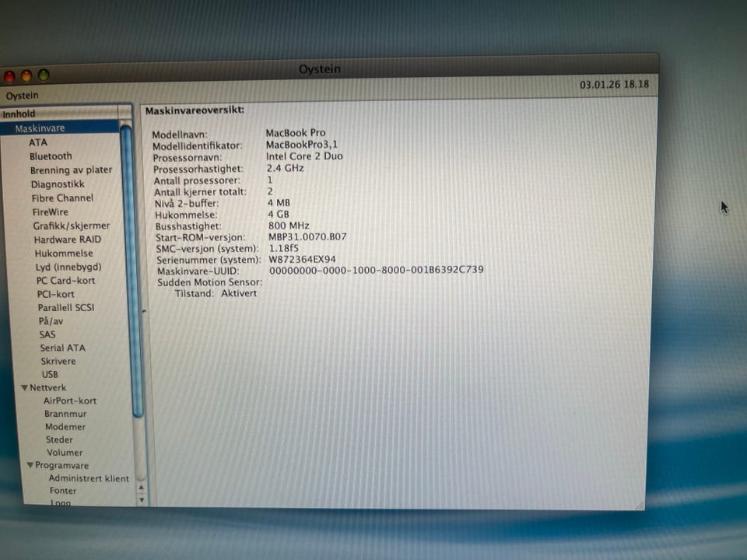Close the Oystein window with red button

pos(9,76)
